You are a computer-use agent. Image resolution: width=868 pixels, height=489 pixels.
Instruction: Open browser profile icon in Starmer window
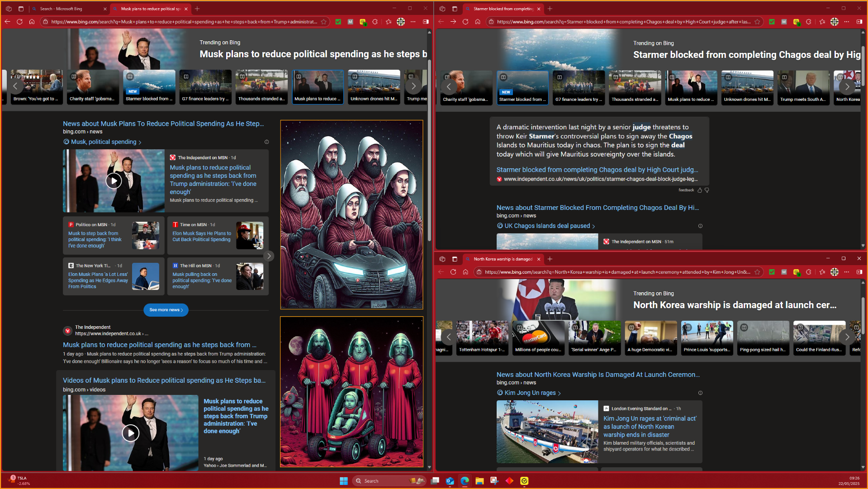[x=835, y=22]
